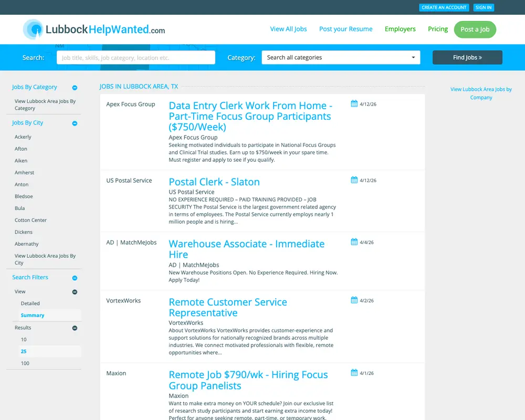Open Anton city jobs

point(22,185)
